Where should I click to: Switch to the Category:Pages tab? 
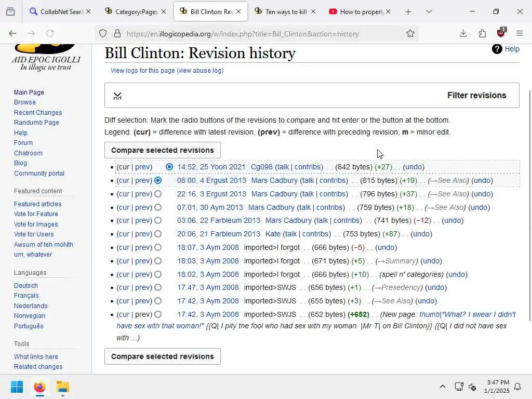[x=136, y=12]
